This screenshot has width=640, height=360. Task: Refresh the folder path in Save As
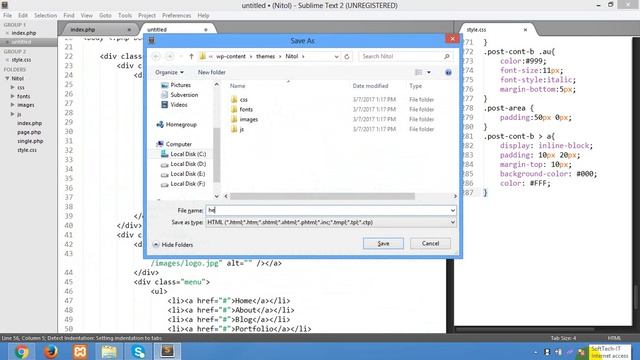pos(347,56)
